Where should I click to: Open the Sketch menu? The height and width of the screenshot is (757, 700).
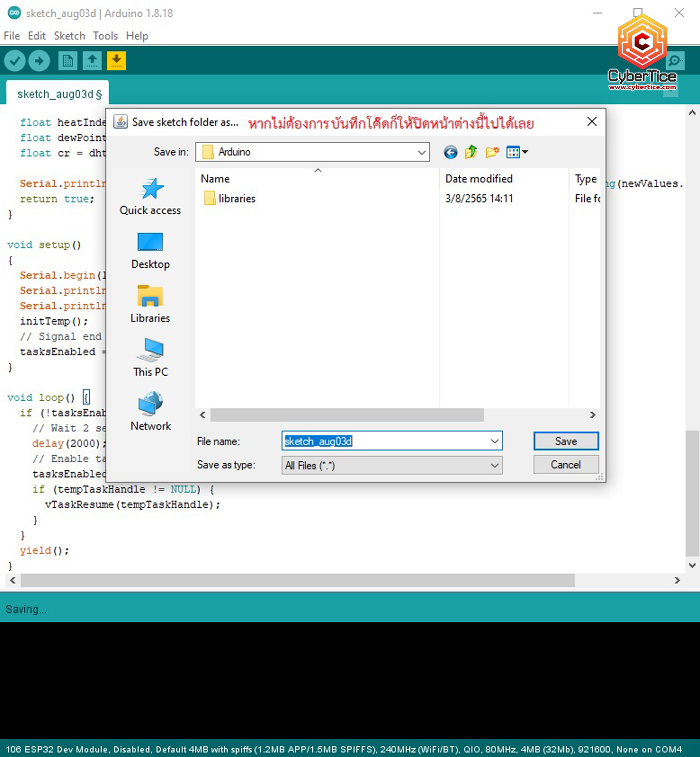70,36
